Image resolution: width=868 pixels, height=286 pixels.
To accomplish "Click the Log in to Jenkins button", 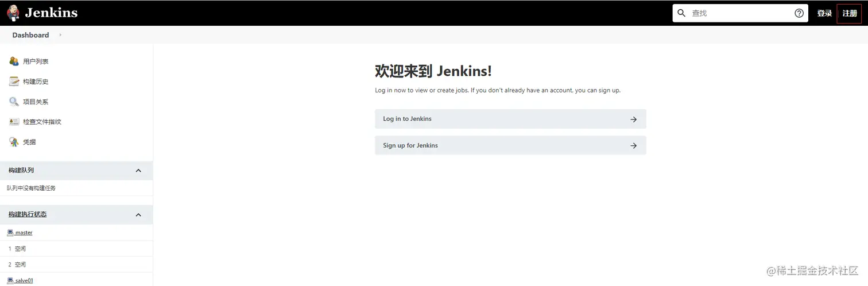I will [510, 119].
